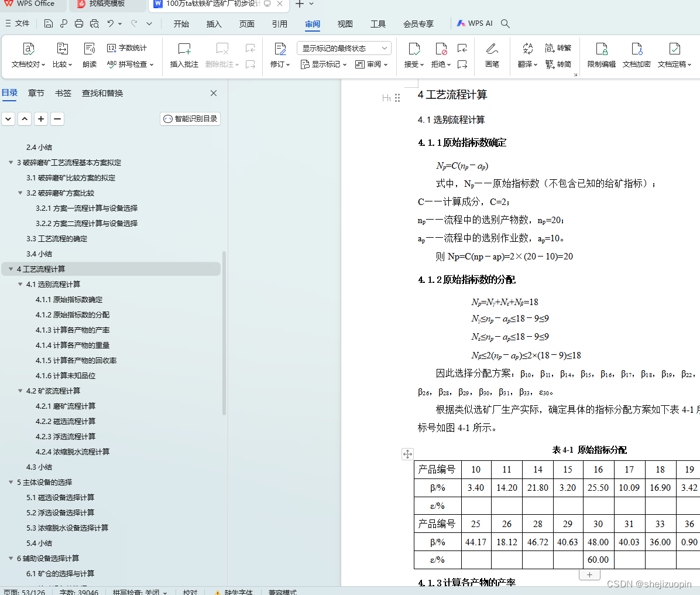This screenshot has height=595, width=700.
Task: Open the 会员专享 tab
Action: (418, 23)
